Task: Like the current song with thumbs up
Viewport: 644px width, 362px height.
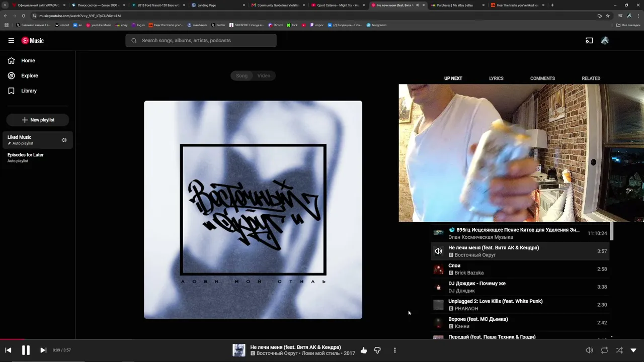Action: tap(364, 350)
